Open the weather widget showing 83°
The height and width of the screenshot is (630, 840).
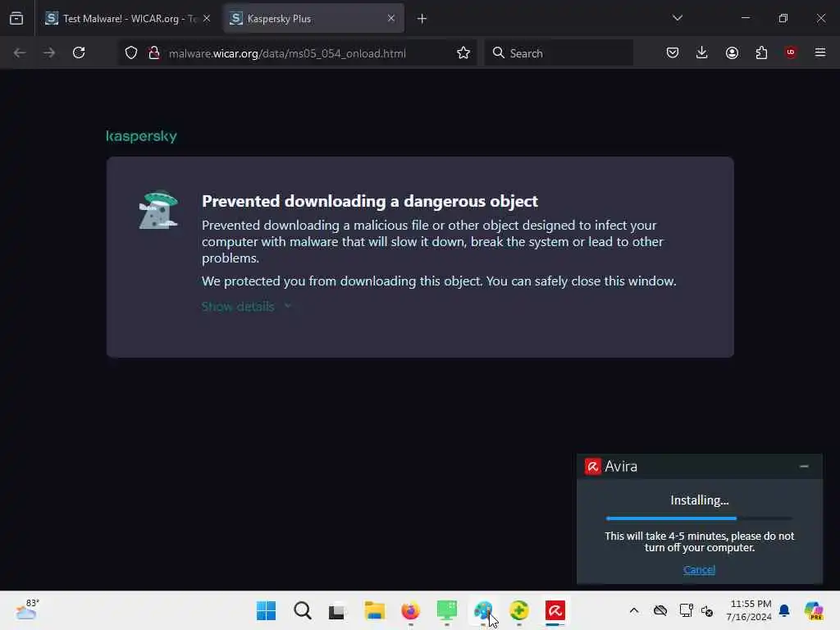point(27,609)
